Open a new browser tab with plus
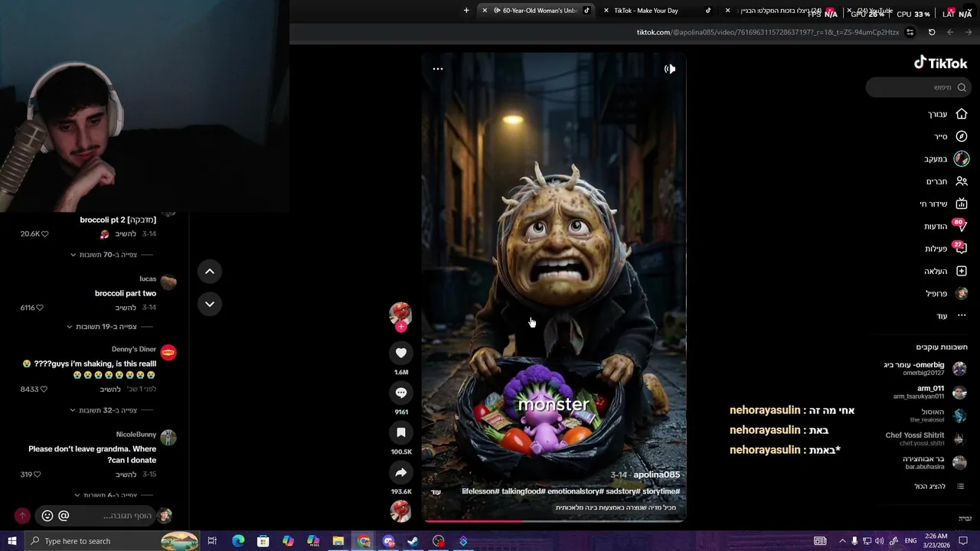 (466, 11)
